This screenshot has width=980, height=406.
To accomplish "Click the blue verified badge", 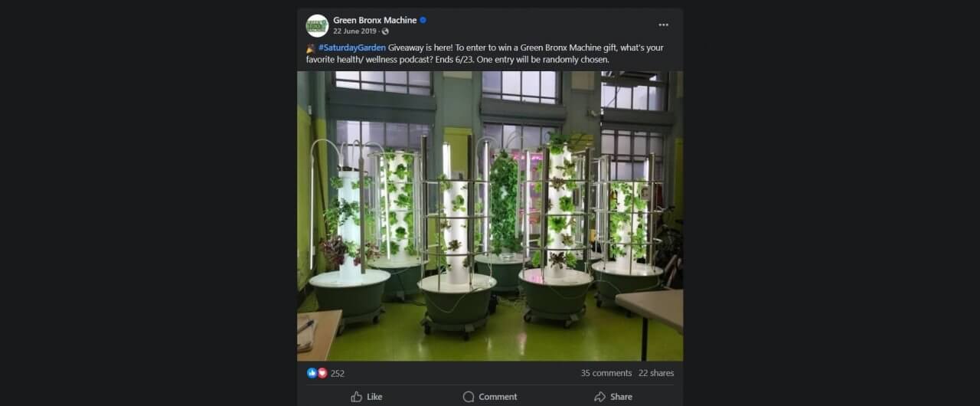I will (423, 20).
